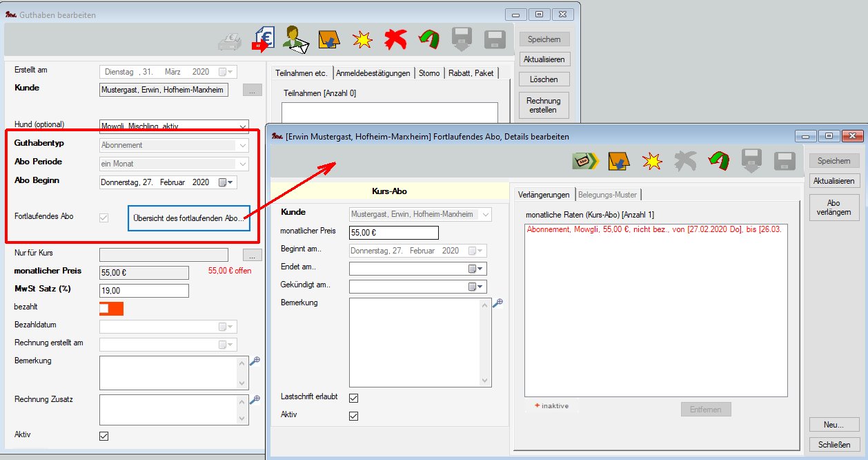Click the Euro invoice document icon

pyautogui.click(x=264, y=39)
